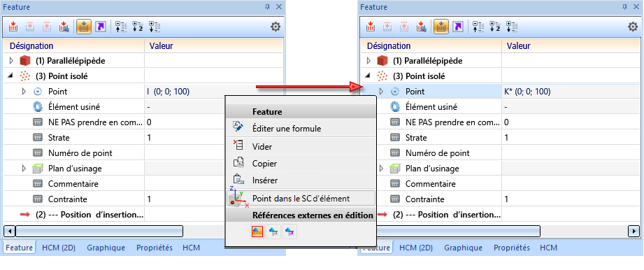The height and width of the screenshot is (270, 644).
Task: Click Point value K* (0; 0; 100) right panel
Action: point(527,92)
